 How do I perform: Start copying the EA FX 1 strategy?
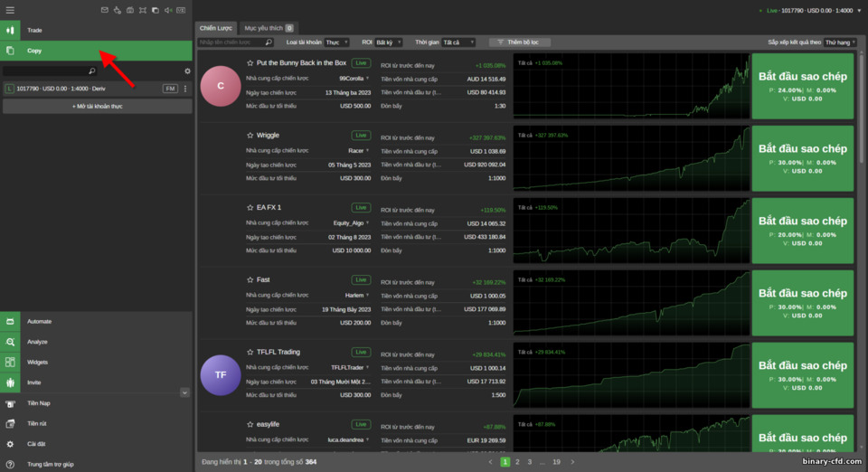point(803,231)
